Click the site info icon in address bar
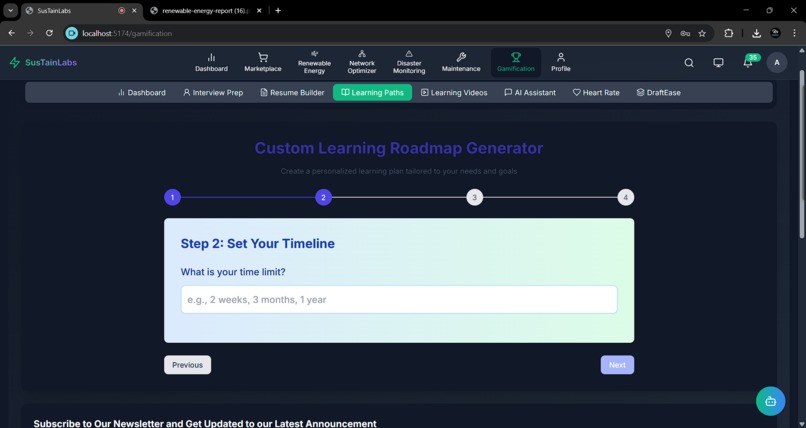Viewport: 806px width, 428px height. pos(72,33)
